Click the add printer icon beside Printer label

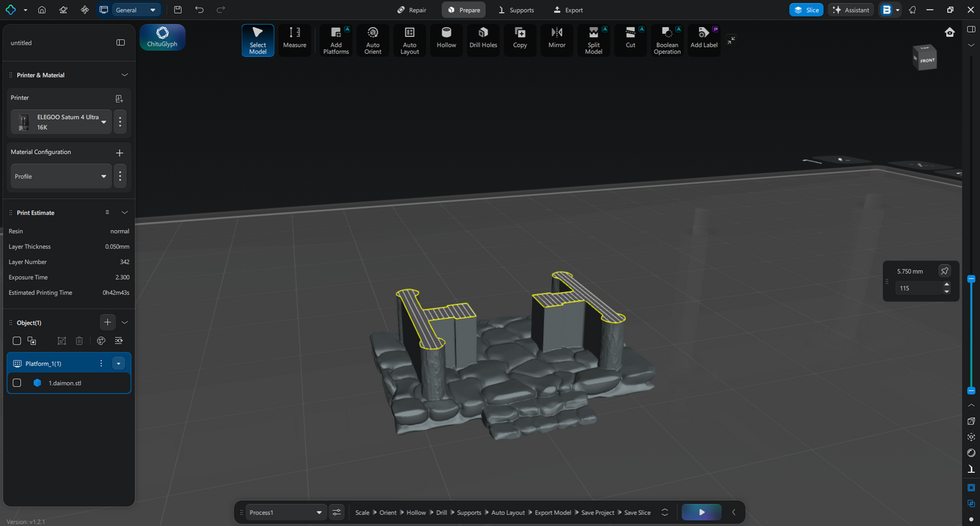[x=119, y=98]
